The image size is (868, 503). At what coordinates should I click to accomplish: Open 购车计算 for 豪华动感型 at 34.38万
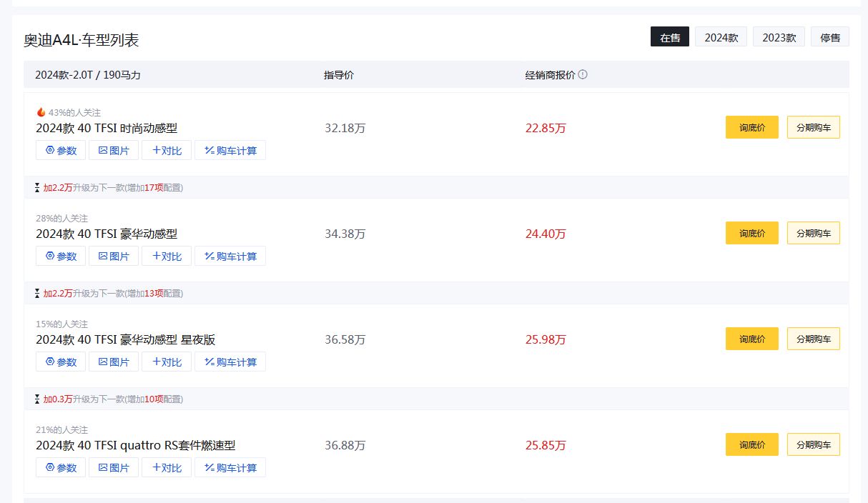(x=230, y=256)
